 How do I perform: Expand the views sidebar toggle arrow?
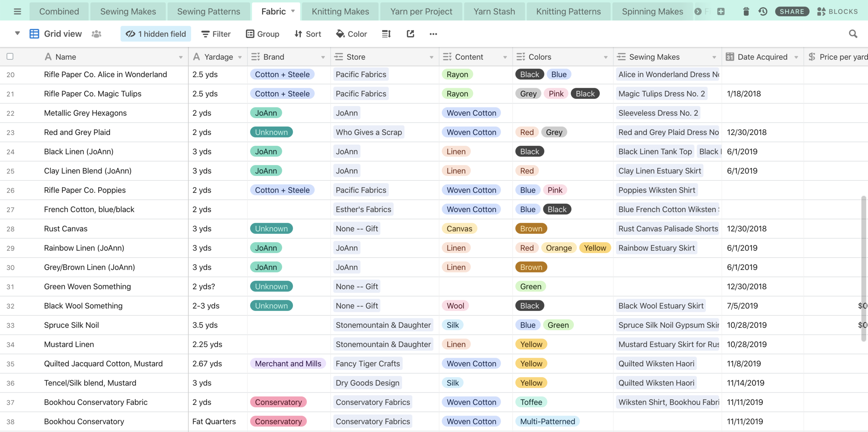click(x=17, y=33)
